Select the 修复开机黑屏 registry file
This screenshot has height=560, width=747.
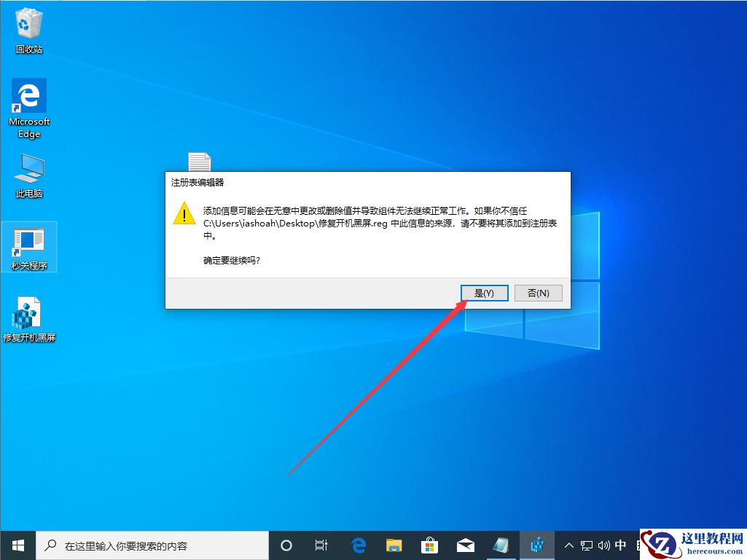click(x=28, y=313)
